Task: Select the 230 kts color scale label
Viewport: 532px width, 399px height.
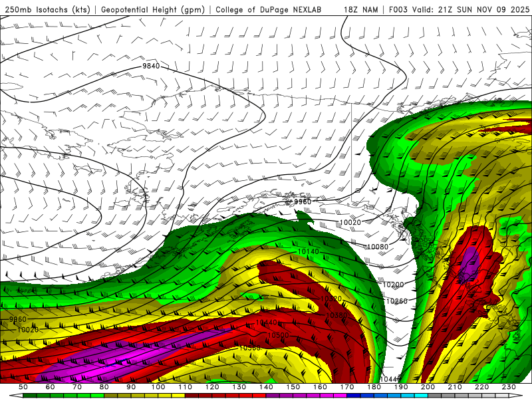Action: pos(509,387)
